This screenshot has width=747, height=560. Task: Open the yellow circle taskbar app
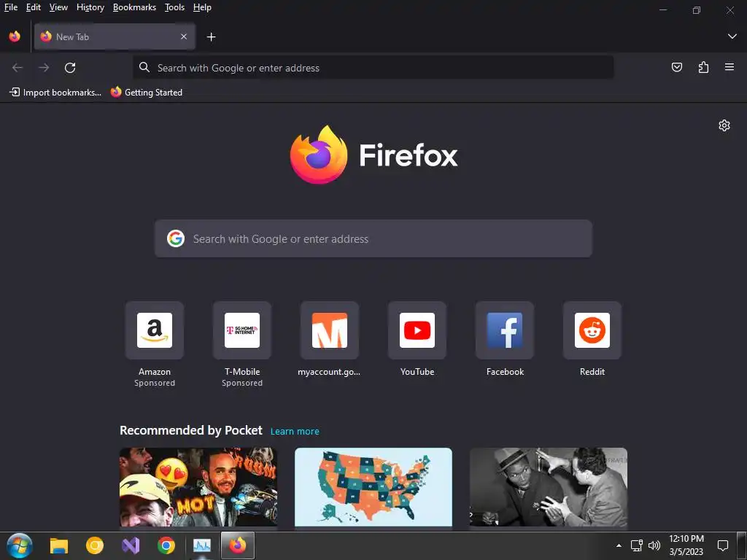[94, 545]
